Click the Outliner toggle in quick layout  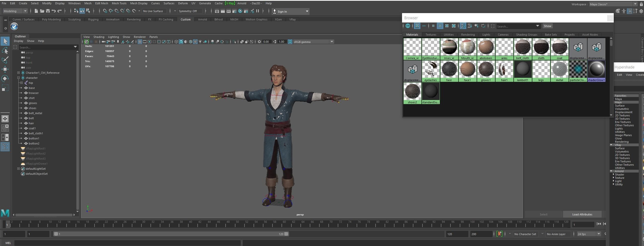[x=5, y=147]
